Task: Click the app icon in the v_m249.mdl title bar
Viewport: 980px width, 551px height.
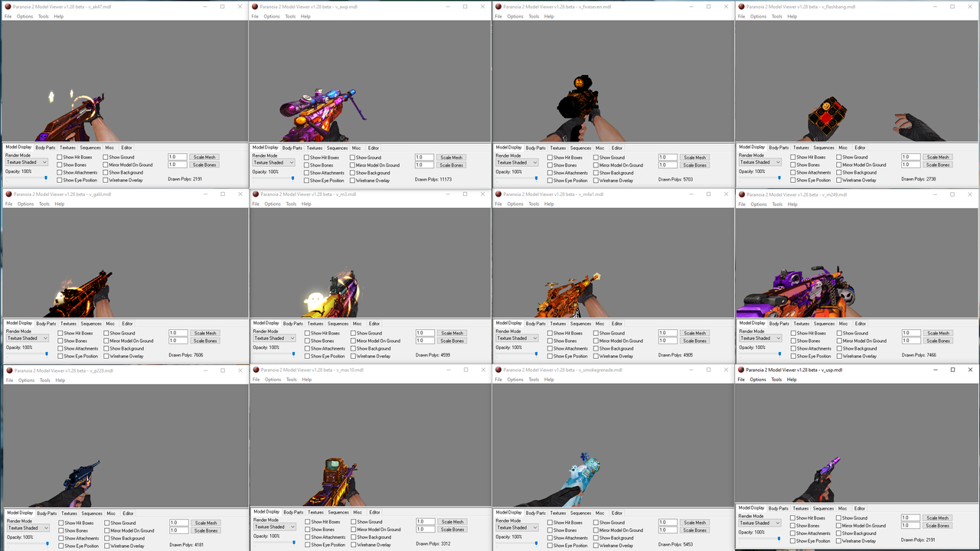Action: 743,194
